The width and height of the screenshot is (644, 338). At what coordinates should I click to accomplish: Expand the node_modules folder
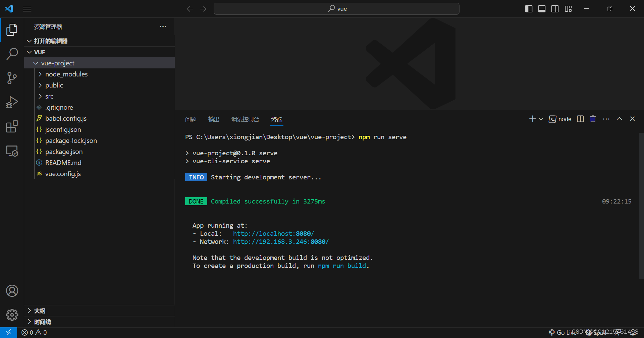(100, 74)
